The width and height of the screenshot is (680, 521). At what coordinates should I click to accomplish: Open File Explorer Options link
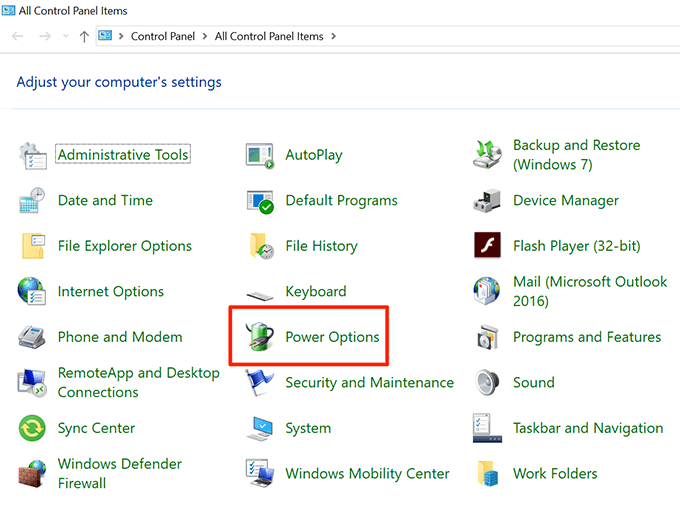[125, 246]
